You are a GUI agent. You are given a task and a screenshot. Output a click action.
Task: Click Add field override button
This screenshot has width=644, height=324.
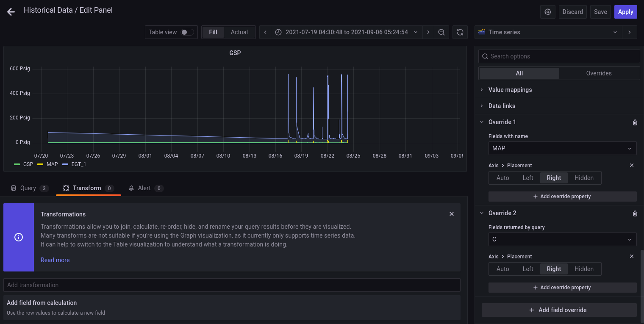[559, 310]
